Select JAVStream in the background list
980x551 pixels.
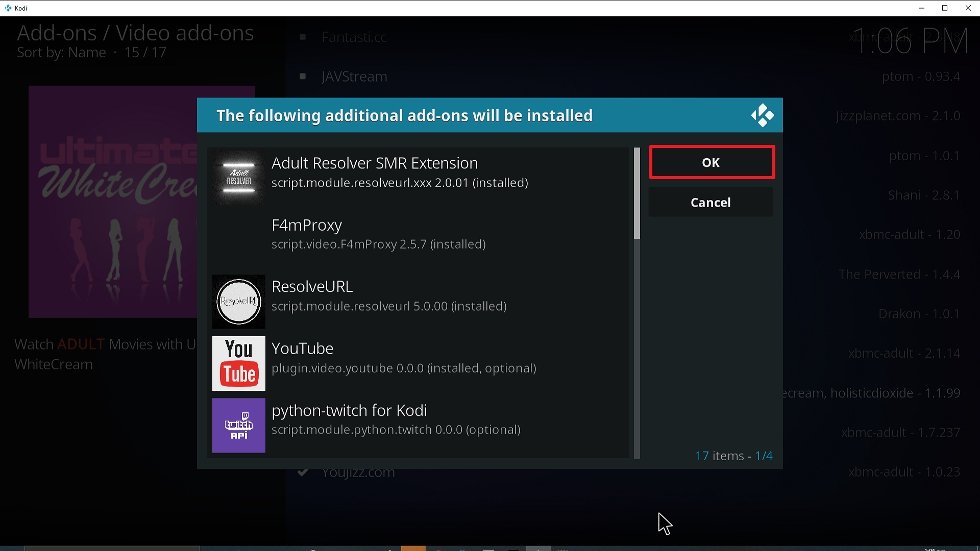[x=354, y=77]
